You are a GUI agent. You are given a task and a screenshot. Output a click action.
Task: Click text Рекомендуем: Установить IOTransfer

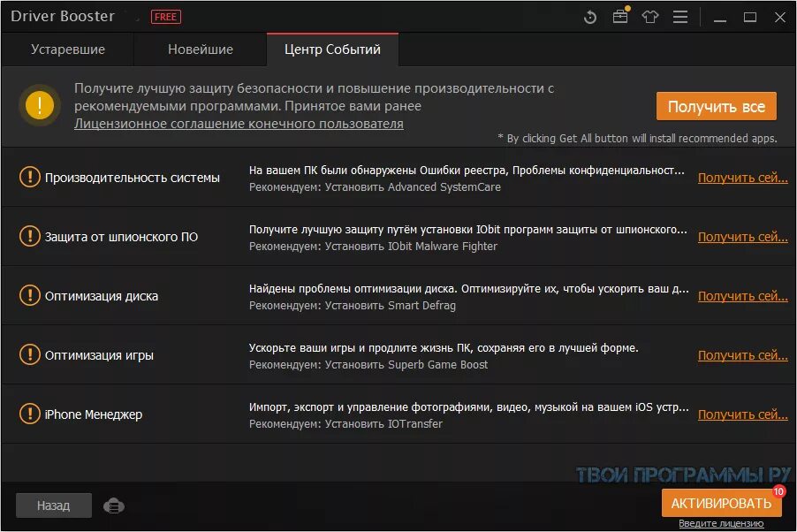[x=345, y=423]
